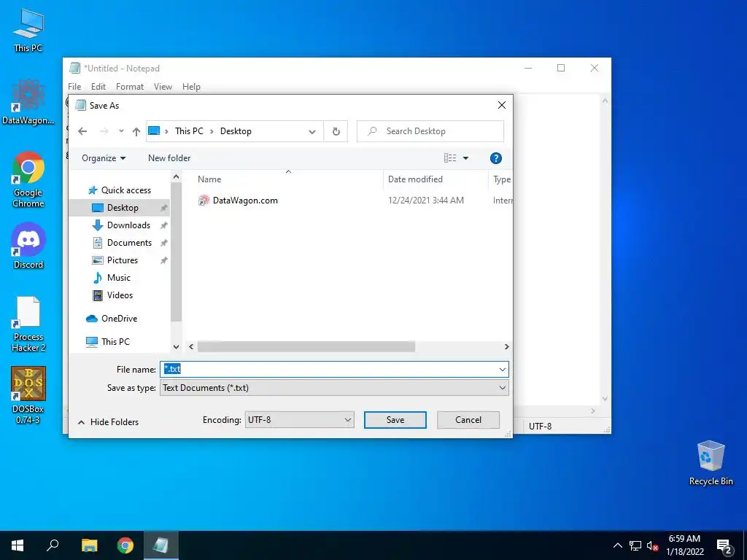
Task: Click file list horizontal scrollbar left arrow
Action: click(191, 346)
